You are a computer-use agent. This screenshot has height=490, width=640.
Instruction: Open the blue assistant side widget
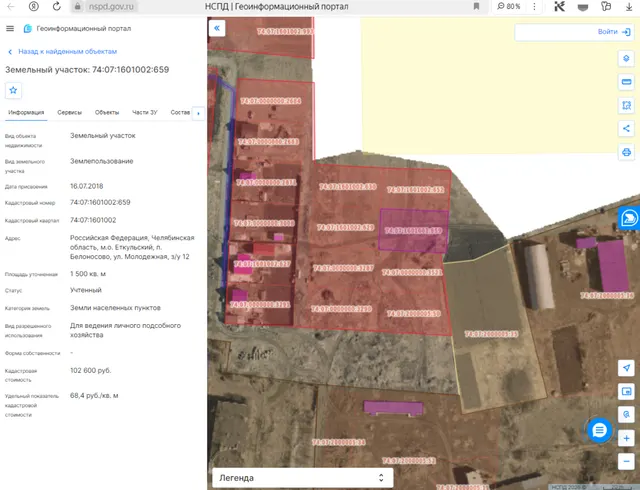629,218
